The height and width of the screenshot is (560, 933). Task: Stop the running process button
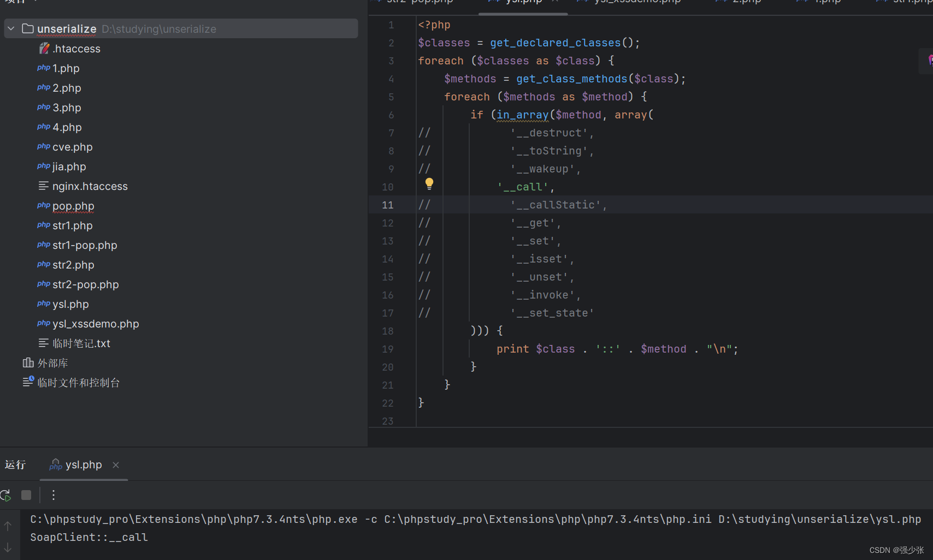pos(26,495)
